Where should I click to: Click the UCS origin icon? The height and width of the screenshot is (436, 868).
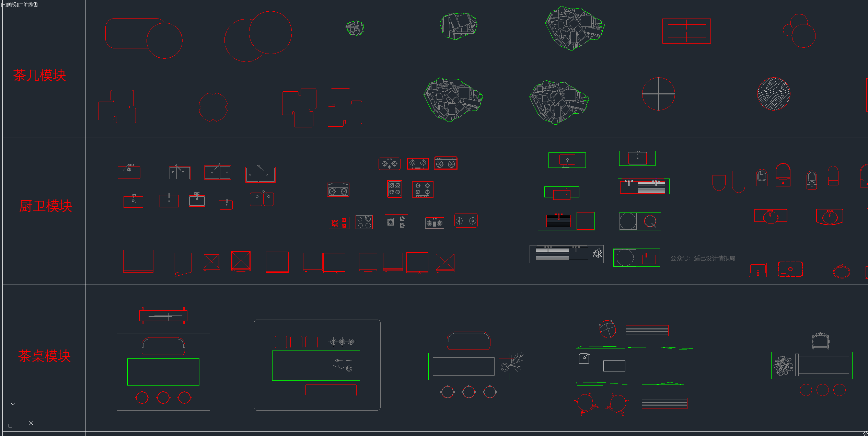(10, 425)
